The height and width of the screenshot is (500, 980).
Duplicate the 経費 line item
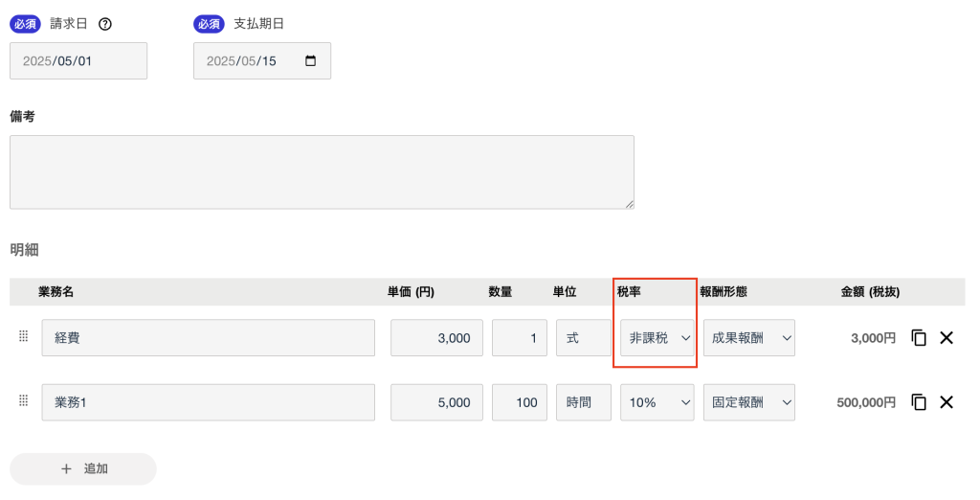[x=919, y=337]
